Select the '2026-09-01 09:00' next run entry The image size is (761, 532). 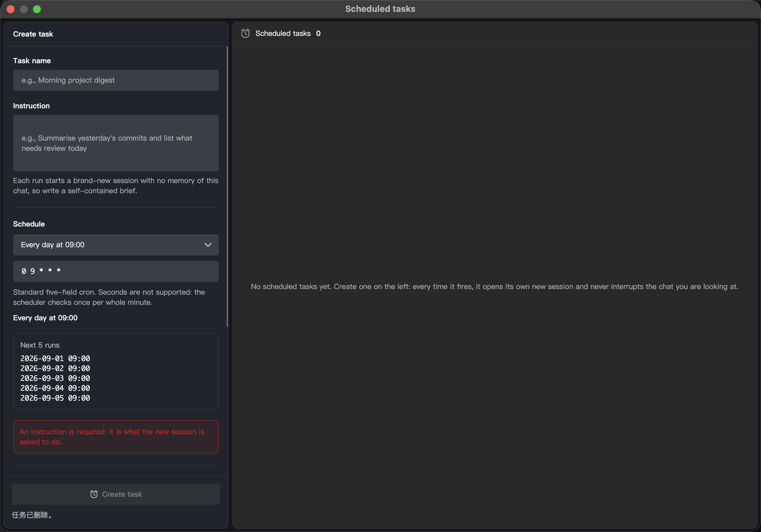pos(55,359)
